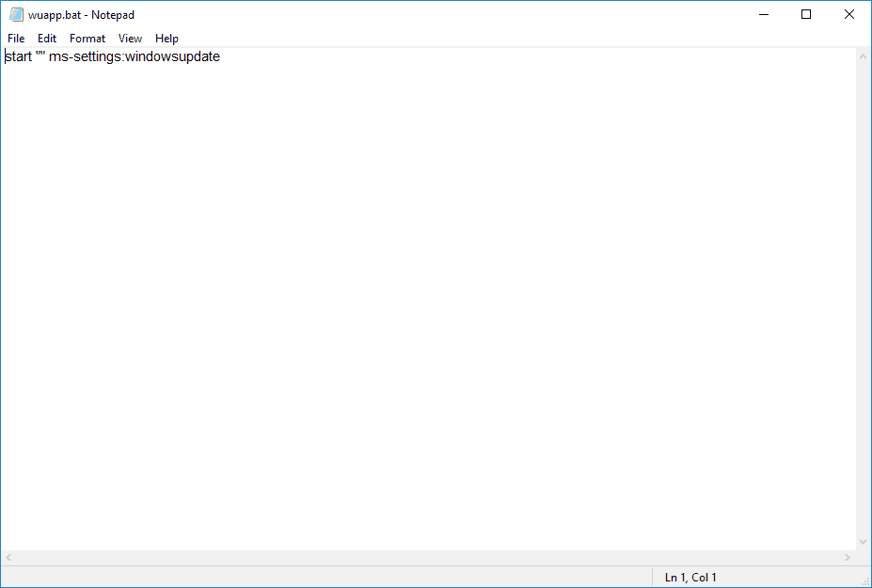This screenshot has width=872, height=588.
Task: Click the "wuapp.bat - Notepad" title bar text
Action: coord(81,15)
